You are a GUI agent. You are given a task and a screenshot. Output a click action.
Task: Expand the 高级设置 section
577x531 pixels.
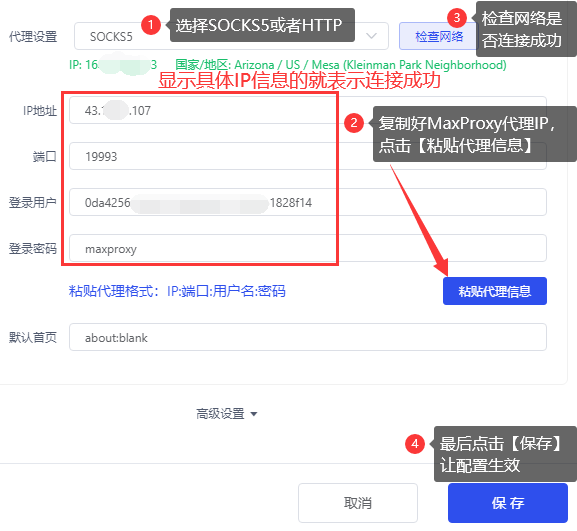click(226, 414)
